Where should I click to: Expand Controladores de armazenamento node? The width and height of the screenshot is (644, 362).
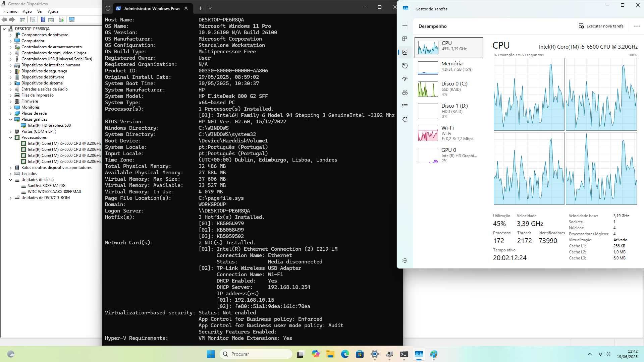(10, 47)
